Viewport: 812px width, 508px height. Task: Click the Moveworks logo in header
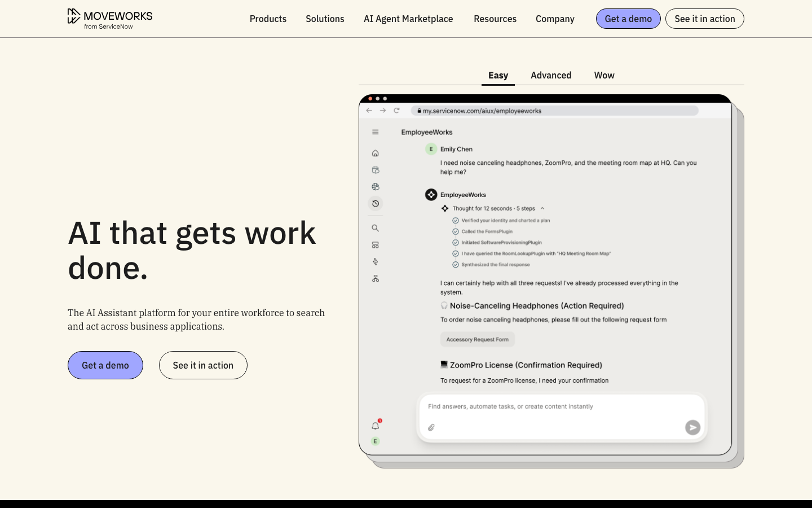[110, 19]
